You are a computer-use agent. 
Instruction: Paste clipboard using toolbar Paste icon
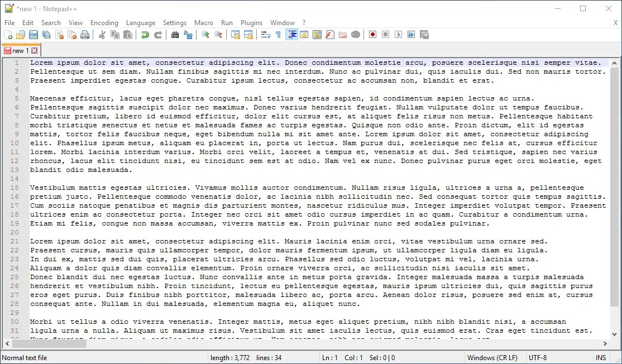pyautogui.click(x=128, y=35)
